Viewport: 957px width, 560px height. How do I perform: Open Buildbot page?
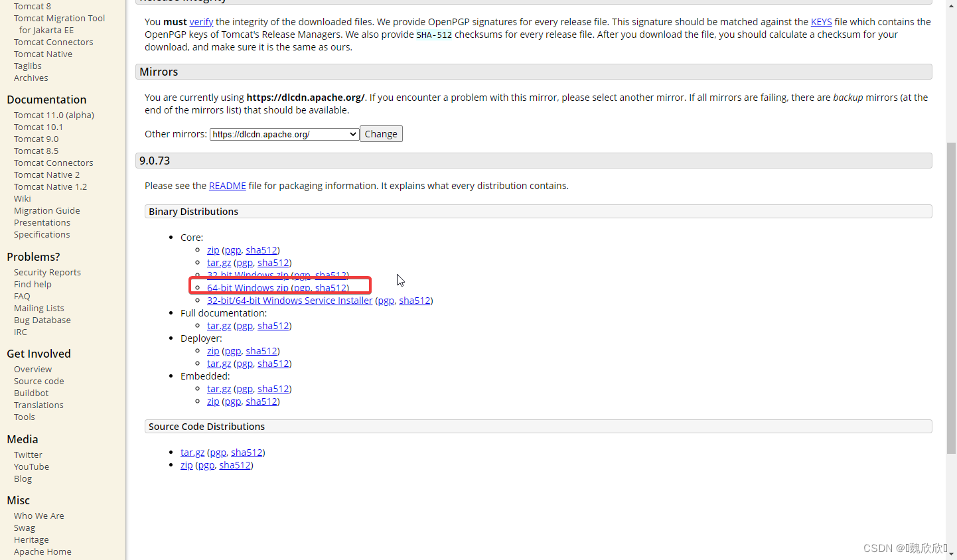pos(31,393)
